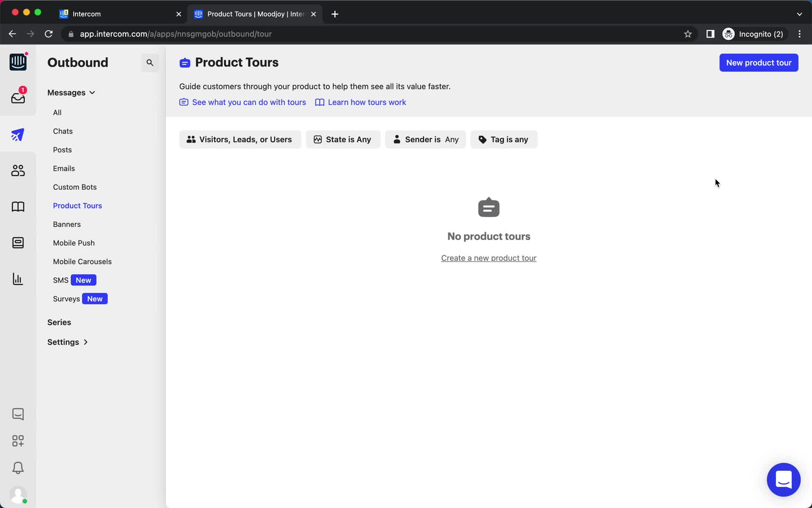Viewport: 812px width, 508px height.
Task: Click Create a new product tour link
Action: 489,257
